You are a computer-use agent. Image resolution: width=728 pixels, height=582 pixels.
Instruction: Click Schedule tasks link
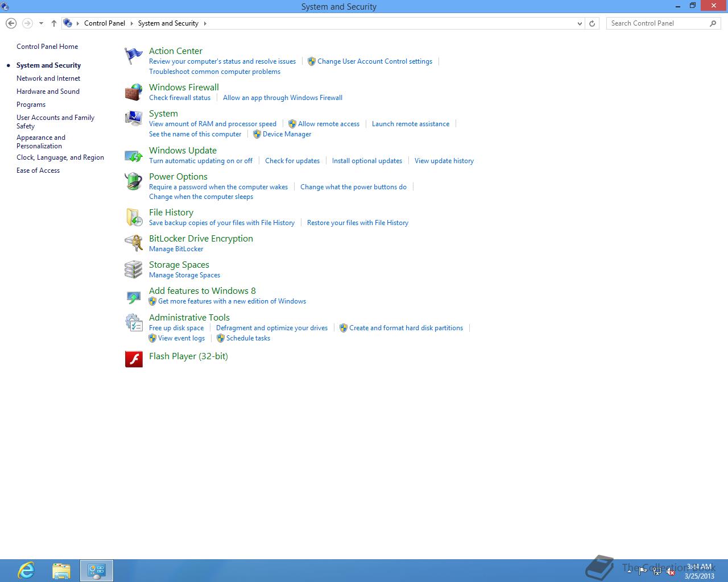pos(248,338)
